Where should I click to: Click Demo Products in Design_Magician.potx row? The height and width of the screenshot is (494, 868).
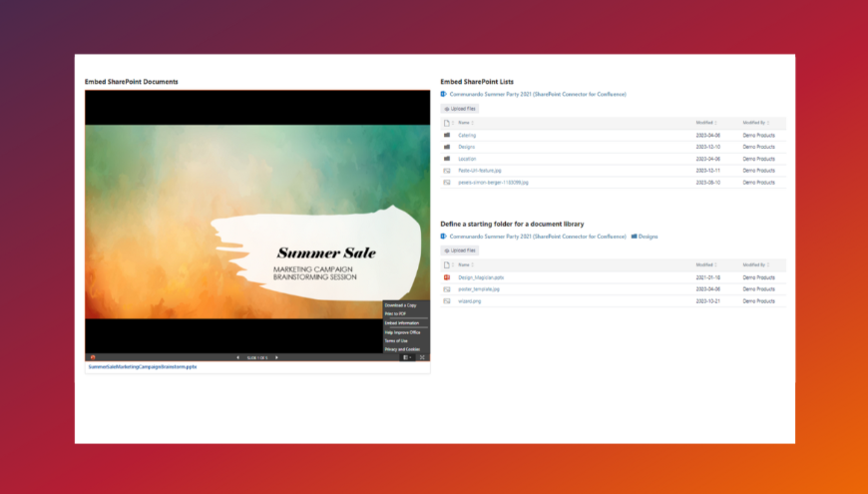pyautogui.click(x=758, y=277)
